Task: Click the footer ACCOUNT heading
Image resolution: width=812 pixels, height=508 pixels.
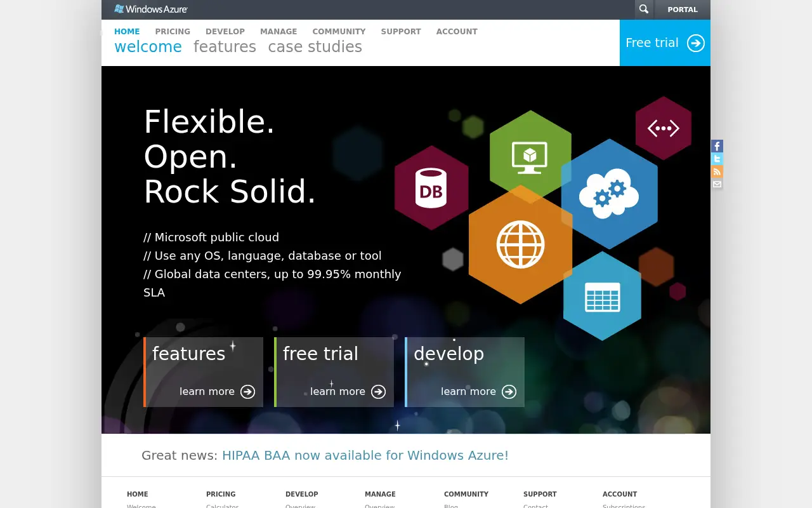Action: pos(620,494)
